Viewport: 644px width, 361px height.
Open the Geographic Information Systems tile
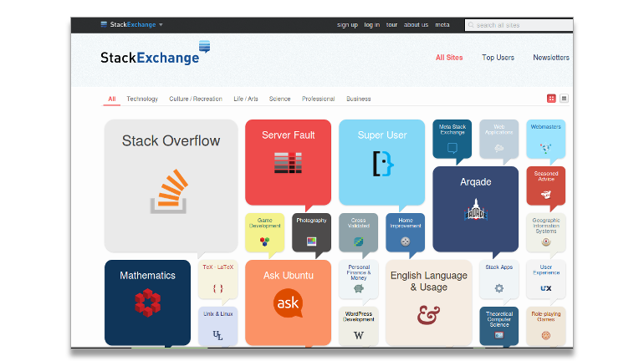(x=545, y=232)
